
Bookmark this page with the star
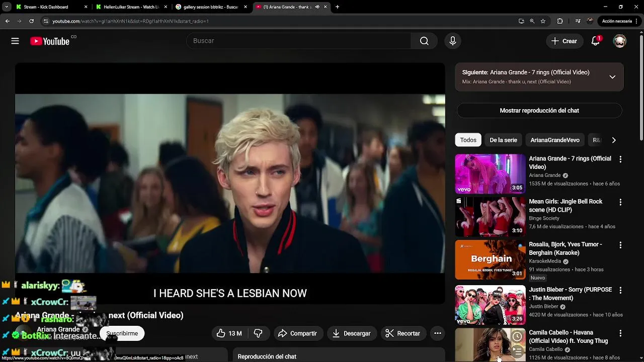pyautogui.click(x=543, y=21)
